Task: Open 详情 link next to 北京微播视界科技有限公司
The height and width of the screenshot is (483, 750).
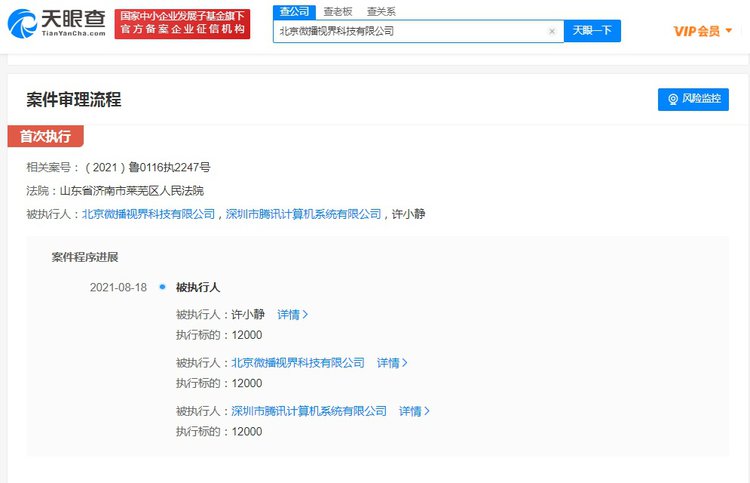Action: tap(392, 363)
